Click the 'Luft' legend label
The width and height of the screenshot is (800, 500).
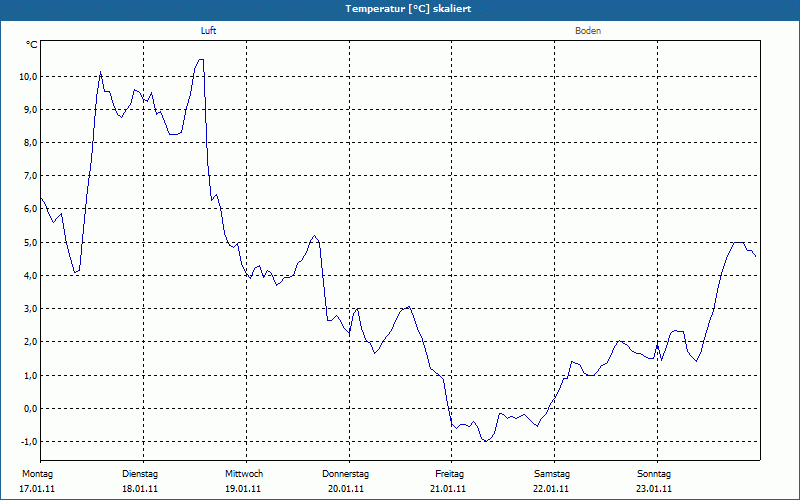[208, 31]
